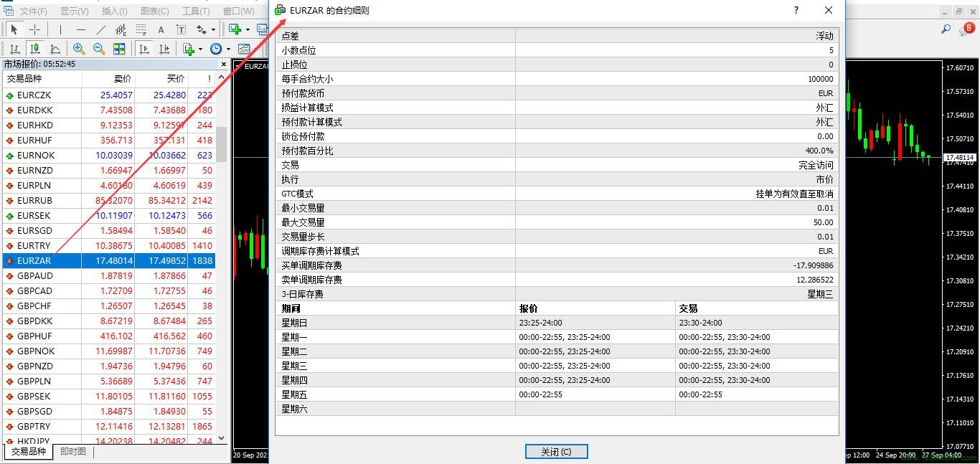Image resolution: width=980 pixels, height=464 pixels.
Task: Draw a vertical line tool
Action: [x=60, y=29]
